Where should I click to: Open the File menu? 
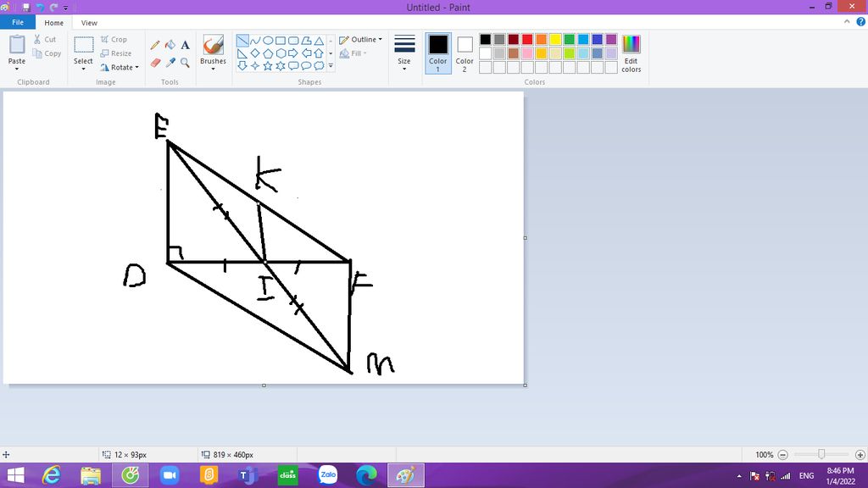[18, 23]
